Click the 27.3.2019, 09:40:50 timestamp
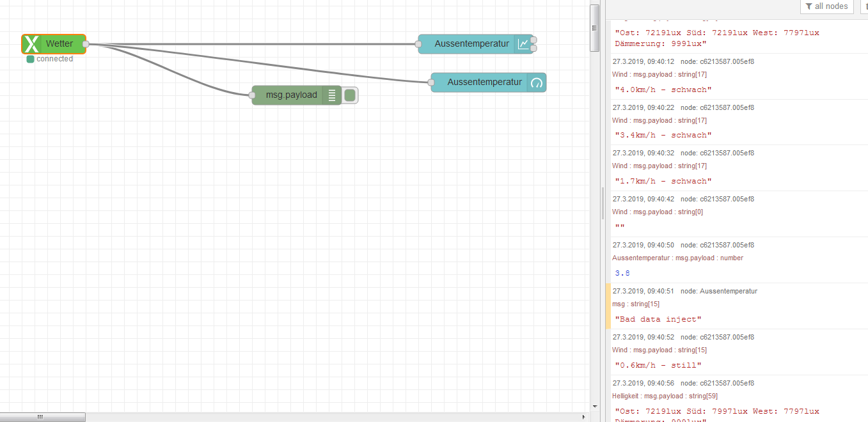The width and height of the screenshot is (868, 422). pyautogui.click(x=643, y=246)
